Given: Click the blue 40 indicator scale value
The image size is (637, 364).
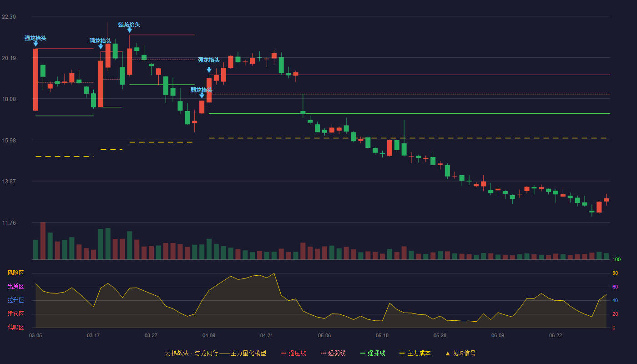Looking at the screenshot, I should point(615,301).
